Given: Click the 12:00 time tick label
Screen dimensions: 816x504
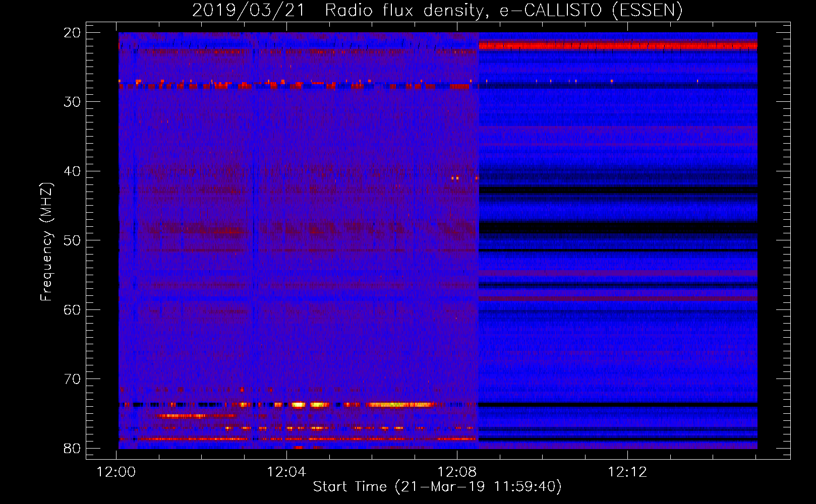Looking at the screenshot, I should (x=116, y=472).
